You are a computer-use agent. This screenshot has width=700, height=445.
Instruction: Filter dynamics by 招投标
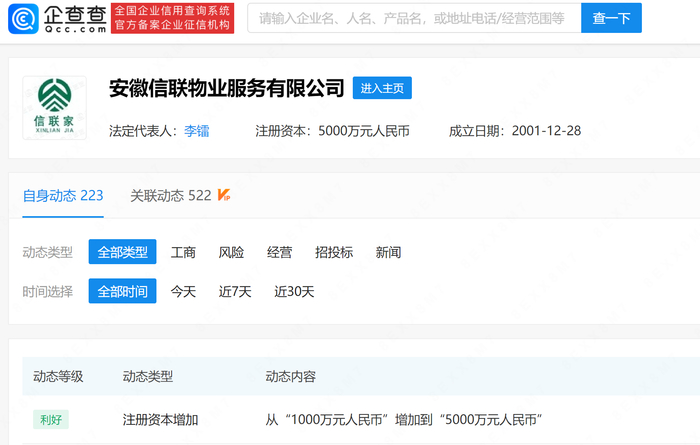coord(334,252)
